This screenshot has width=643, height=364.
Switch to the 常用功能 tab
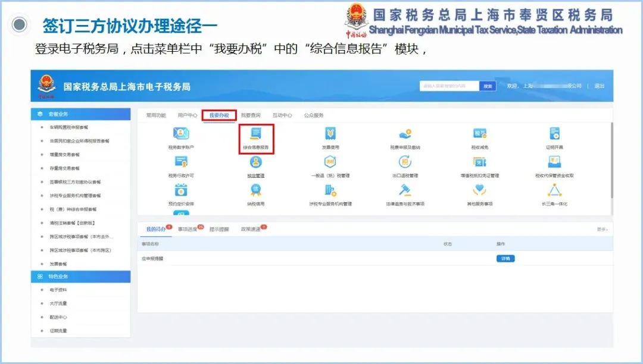[x=156, y=115]
